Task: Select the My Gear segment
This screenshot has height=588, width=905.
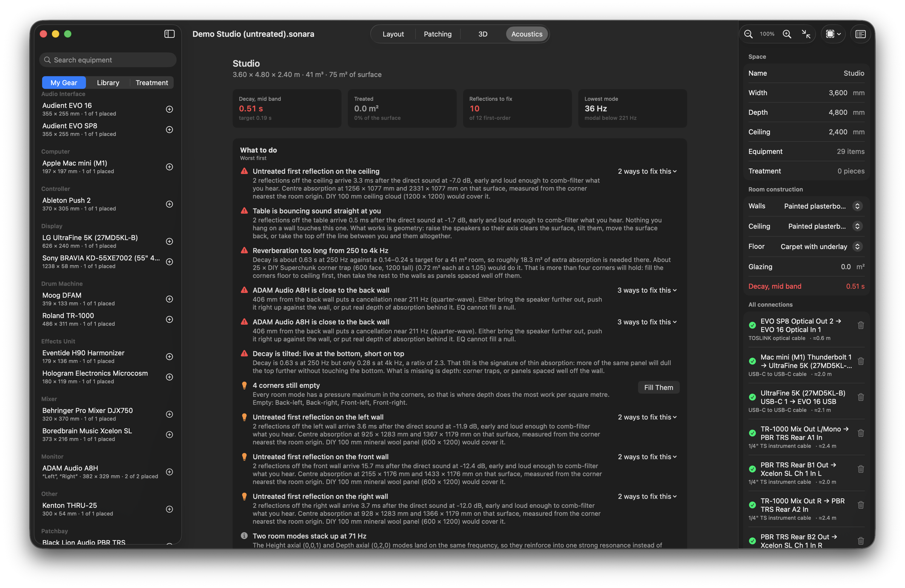Action: 63,83
